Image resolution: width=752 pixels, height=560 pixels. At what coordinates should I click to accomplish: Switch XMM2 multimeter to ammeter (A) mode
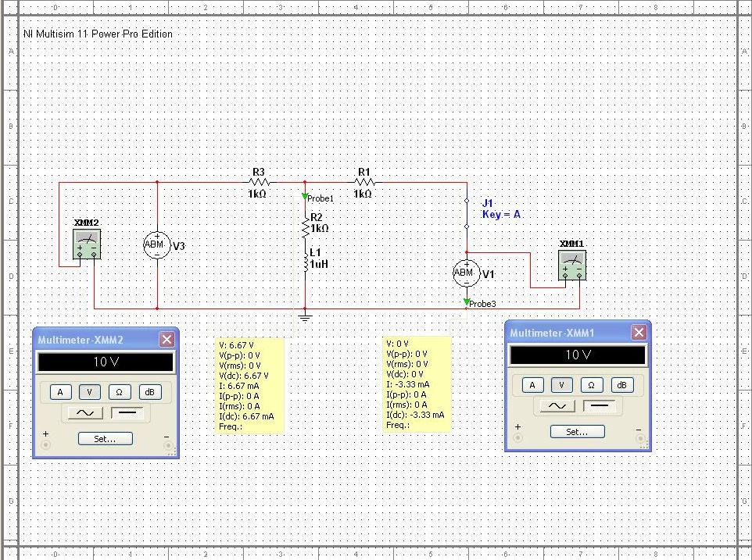click(x=59, y=392)
